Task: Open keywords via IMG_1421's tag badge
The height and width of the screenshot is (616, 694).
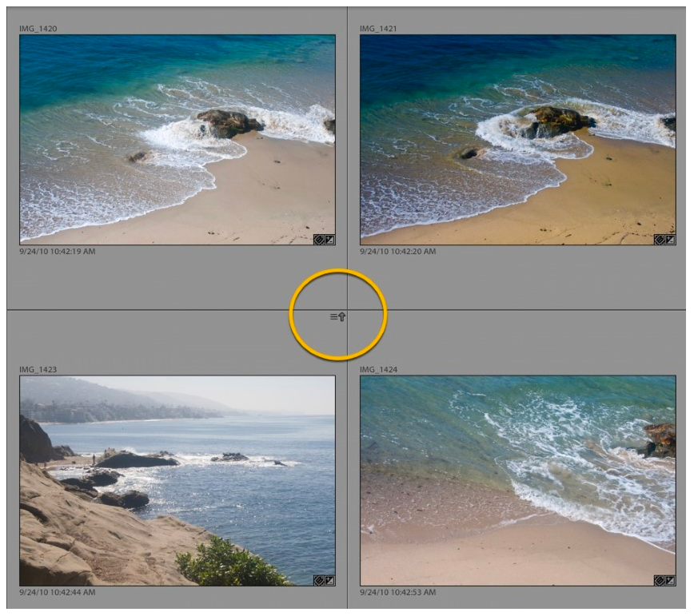Action: (660, 239)
